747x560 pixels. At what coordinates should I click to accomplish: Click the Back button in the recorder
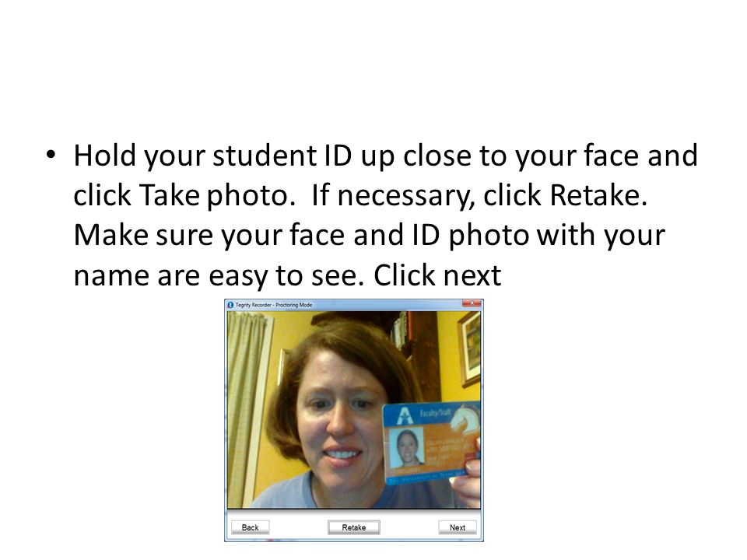coord(250,527)
